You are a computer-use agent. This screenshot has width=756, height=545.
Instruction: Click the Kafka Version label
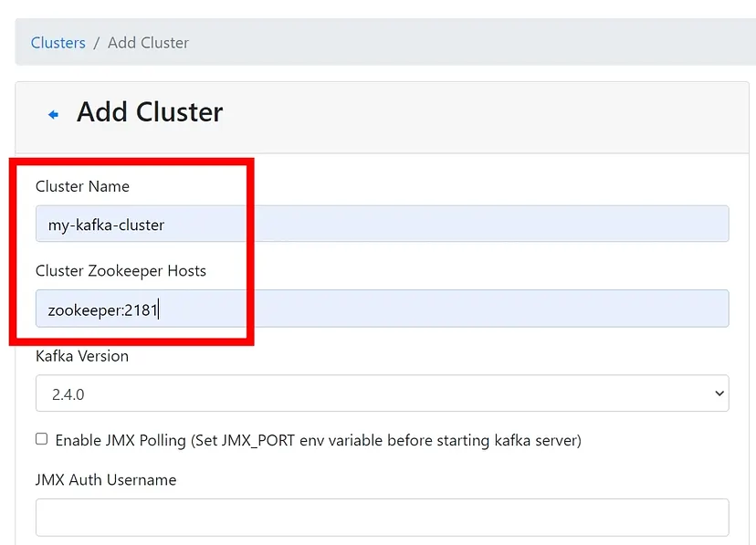point(82,356)
